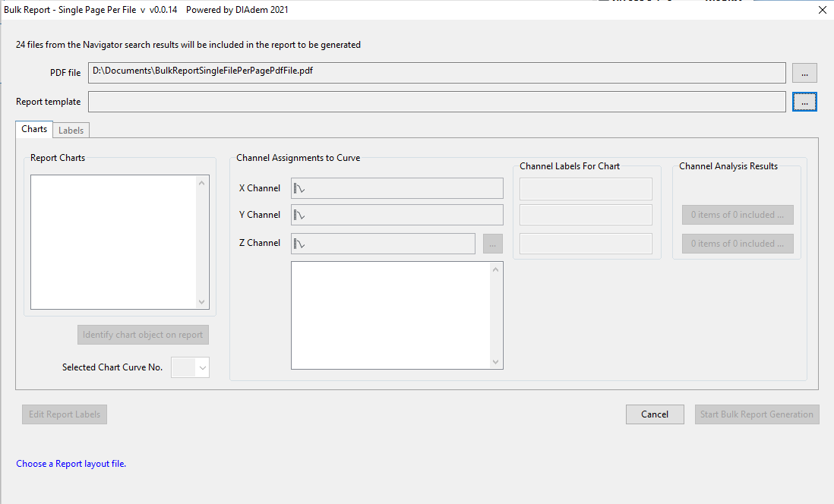Screen dimensions: 834x504
Task: Open the Report template browse button
Action: 804,102
